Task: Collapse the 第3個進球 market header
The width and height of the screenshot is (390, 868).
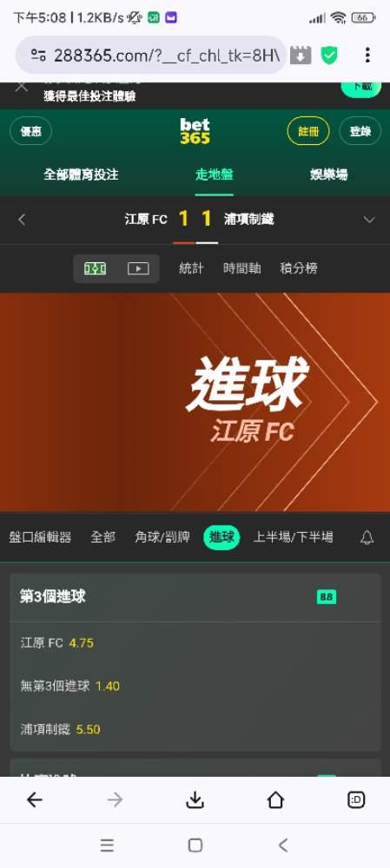Action: click(x=195, y=597)
